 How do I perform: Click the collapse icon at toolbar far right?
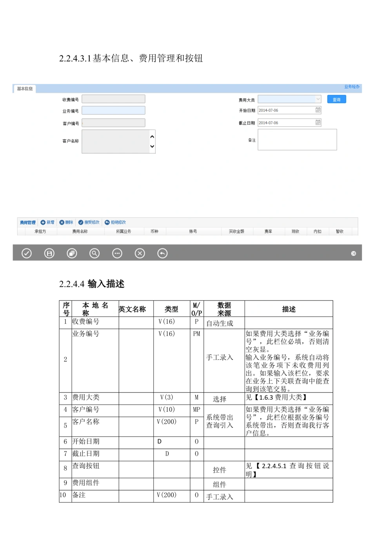point(354,253)
